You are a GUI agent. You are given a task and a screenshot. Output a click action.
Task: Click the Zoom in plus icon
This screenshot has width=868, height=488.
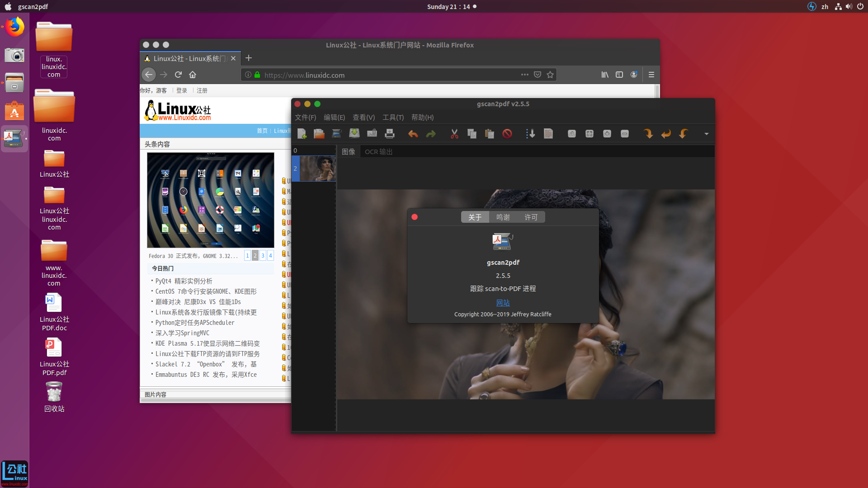pyautogui.click(x=607, y=133)
